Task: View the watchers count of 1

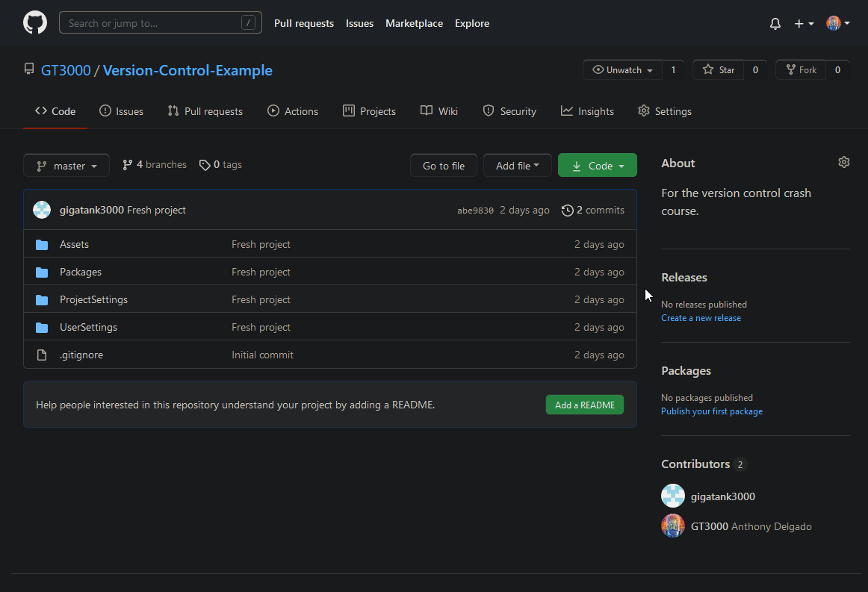Action: click(x=673, y=69)
